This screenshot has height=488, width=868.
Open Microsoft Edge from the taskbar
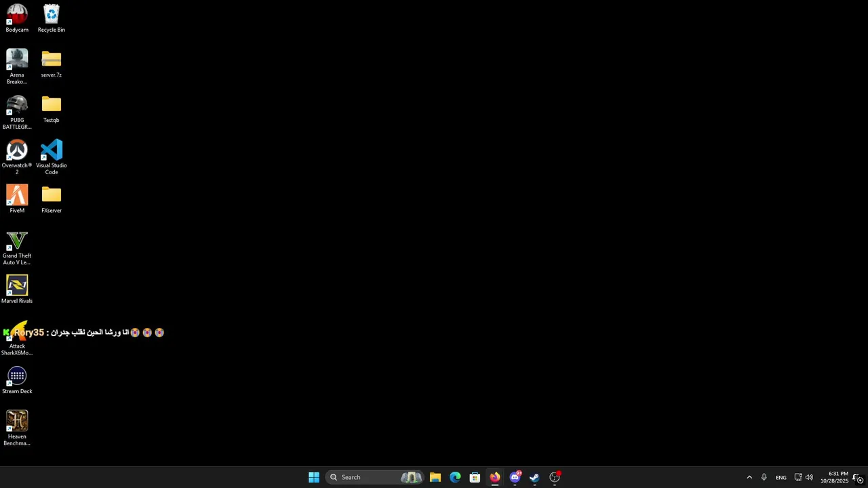tap(455, 477)
